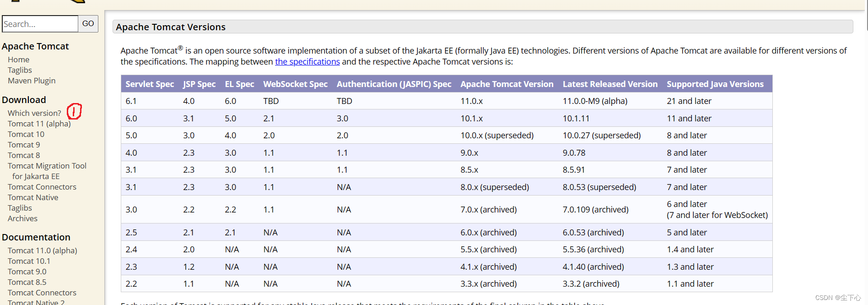The height and width of the screenshot is (305, 868).
Task: Open the 'Which version?' link
Action: click(34, 113)
